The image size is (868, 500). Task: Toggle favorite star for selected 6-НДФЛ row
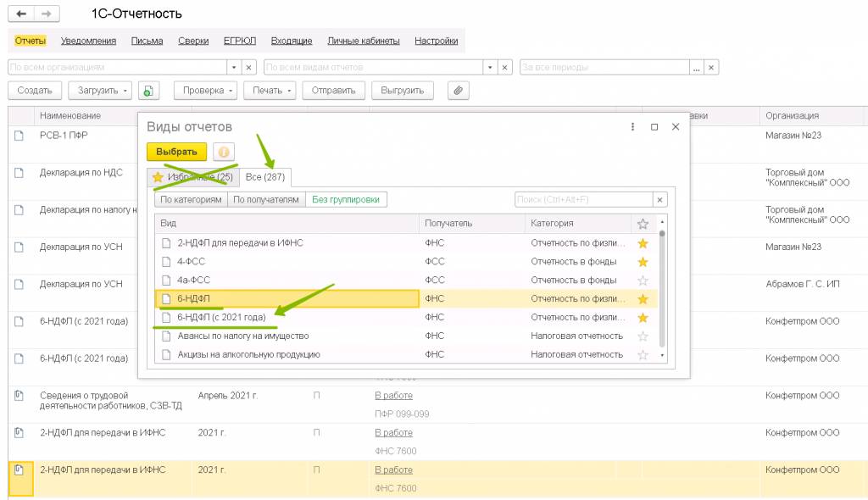643,299
